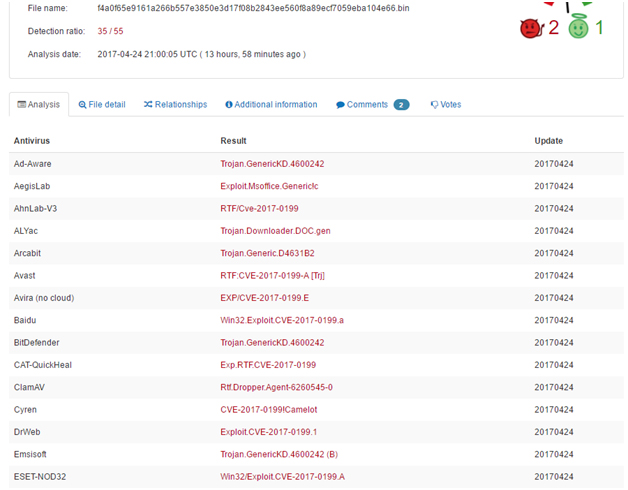Click the Votes thumbs-down icon

(434, 105)
